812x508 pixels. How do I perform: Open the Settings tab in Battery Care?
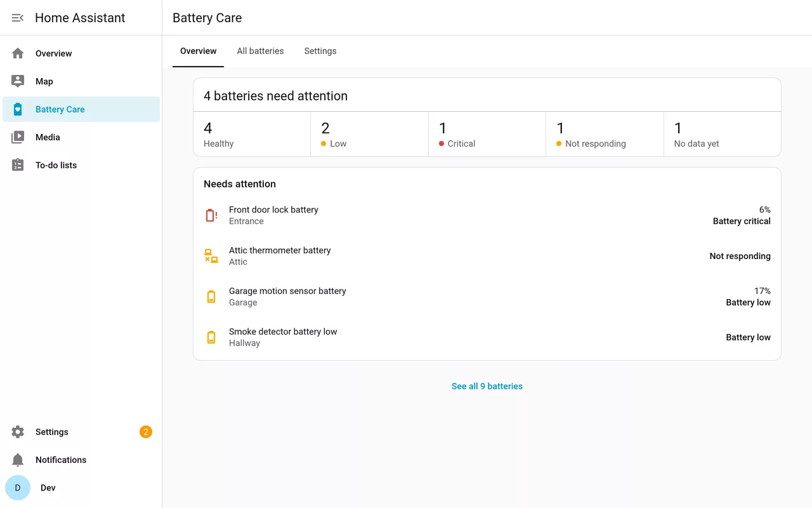320,51
